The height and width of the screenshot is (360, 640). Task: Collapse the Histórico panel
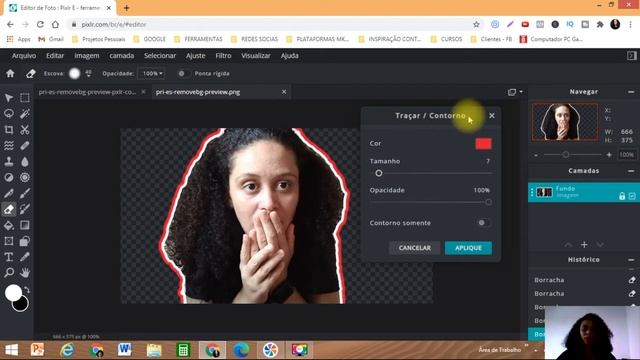click(x=631, y=260)
